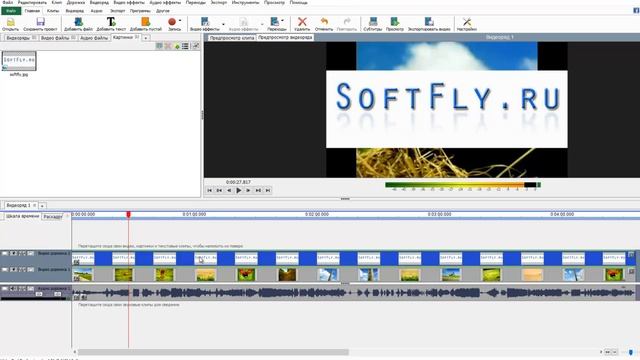640x360 pixels.
Task: Click the Просмотр toolbar icon
Action: 394,22
